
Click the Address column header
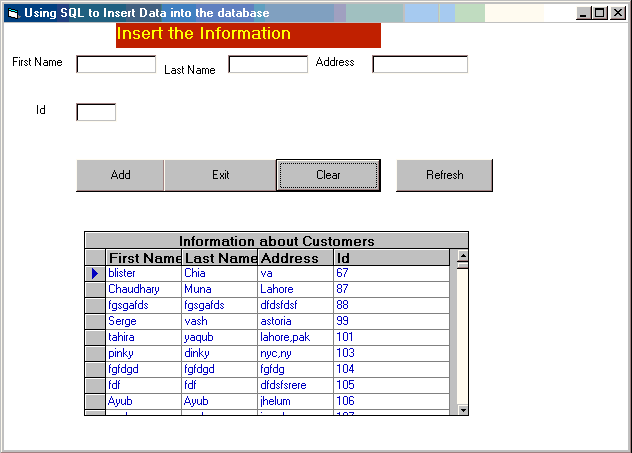295,258
